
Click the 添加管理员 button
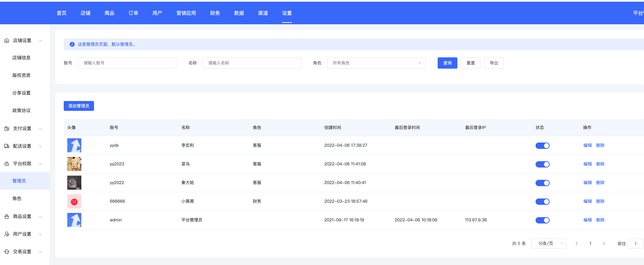coord(79,106)
